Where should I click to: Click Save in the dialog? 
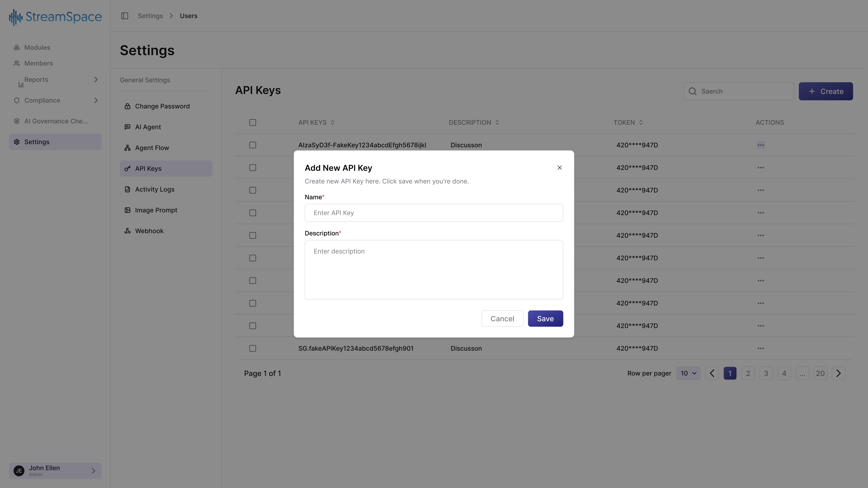click(x=546, y=319)
